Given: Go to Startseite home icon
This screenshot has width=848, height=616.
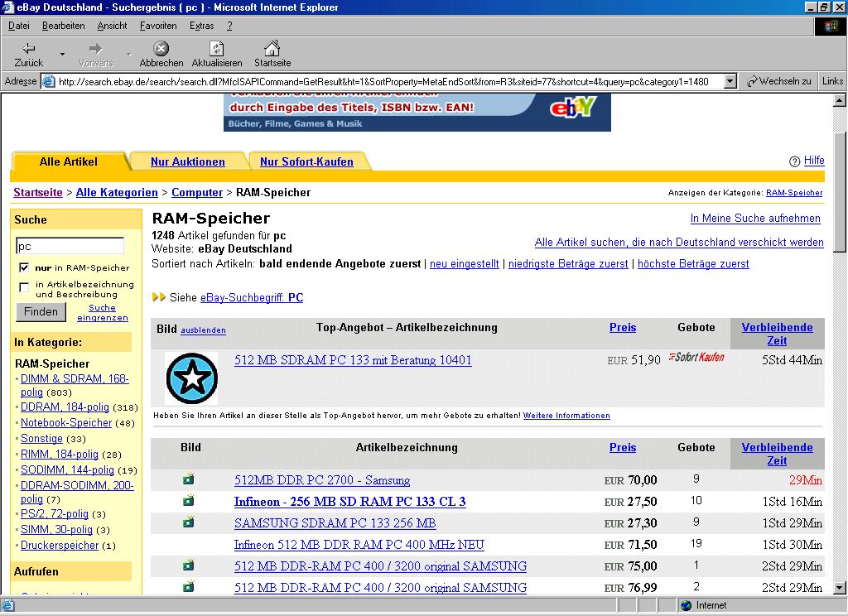Looking at the screenshot, I should click(272, 48).
